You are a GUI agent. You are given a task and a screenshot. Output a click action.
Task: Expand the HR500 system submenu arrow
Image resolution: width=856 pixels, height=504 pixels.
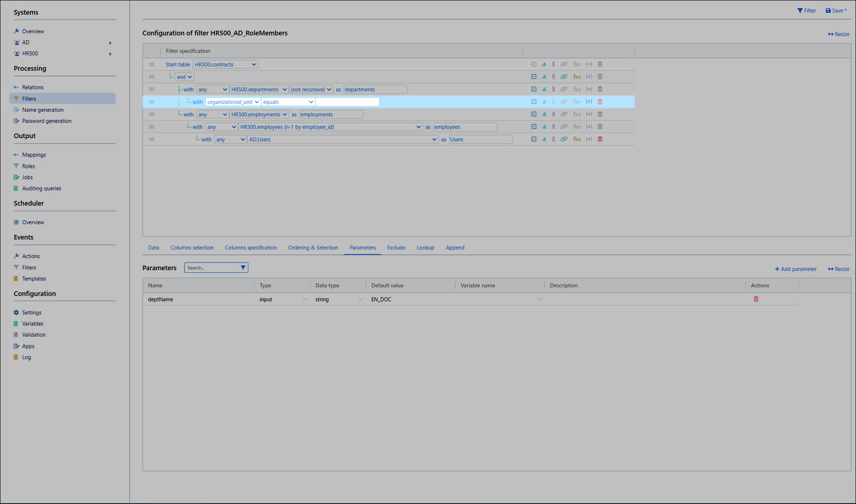(110, 54)
